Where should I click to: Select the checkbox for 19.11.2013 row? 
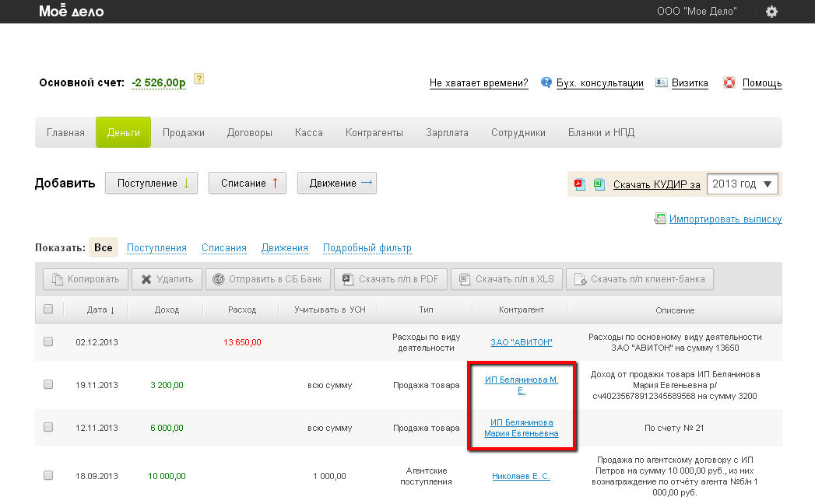[48, 384]
